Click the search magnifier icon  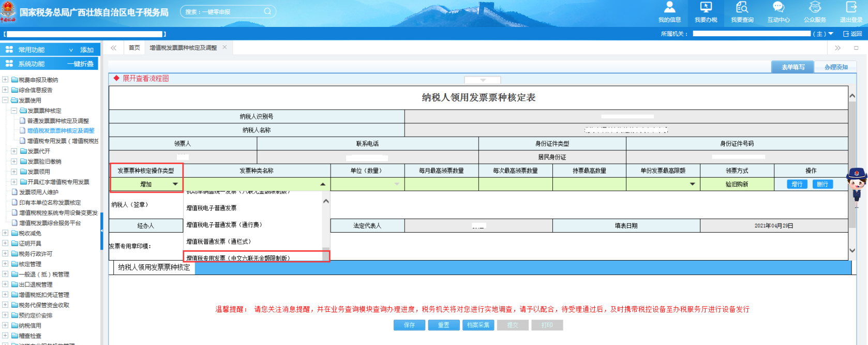click(267, 11)
